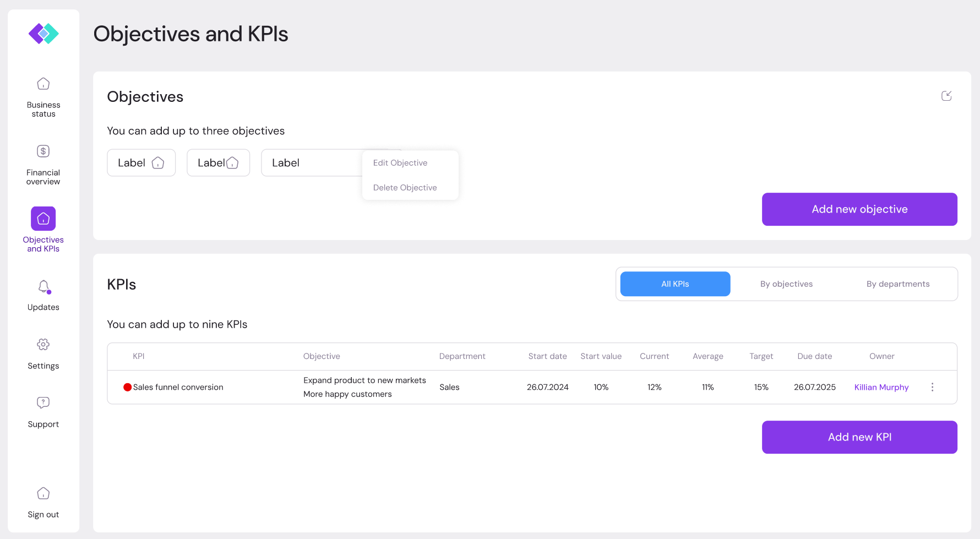Choose Delete Objective from the popup menu
The width and height of the screenshot is (980, 539).
point(405,188)
